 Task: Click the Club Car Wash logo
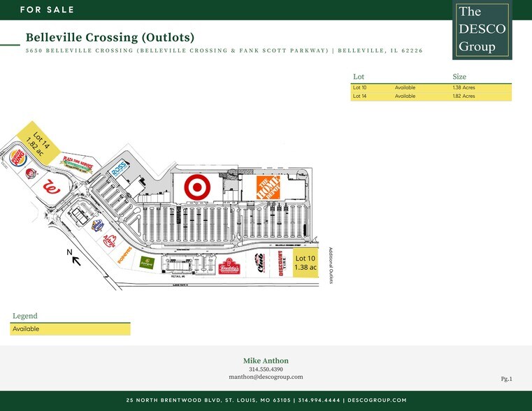pyautogui.click(x=259, y=263)
